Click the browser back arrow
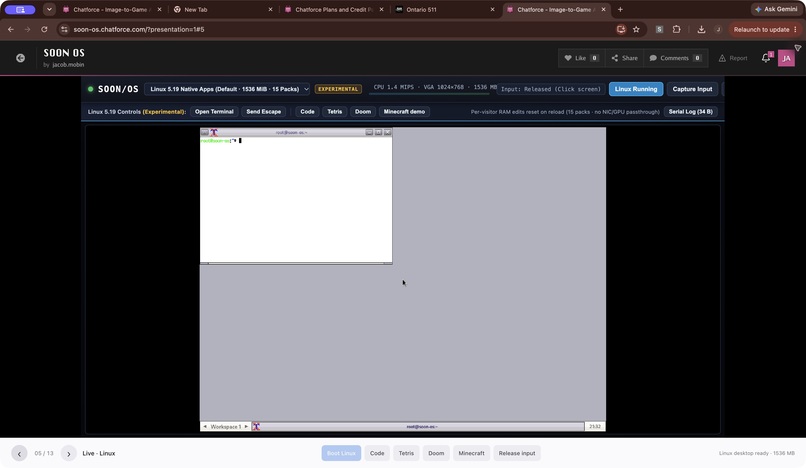806x468 pixels. tap(11, 29)
